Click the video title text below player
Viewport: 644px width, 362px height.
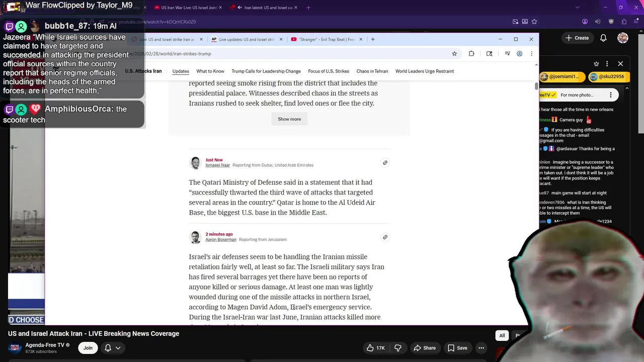(94, 334)
